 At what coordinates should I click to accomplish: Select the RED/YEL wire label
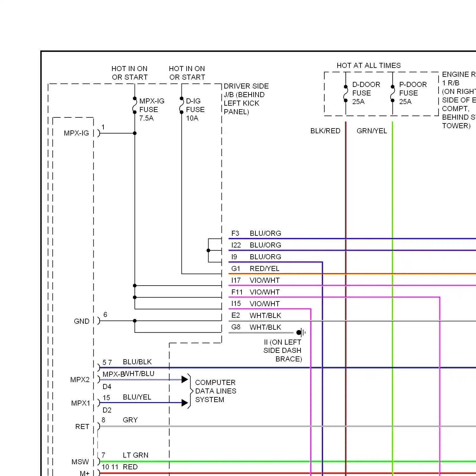coord(265,268)
